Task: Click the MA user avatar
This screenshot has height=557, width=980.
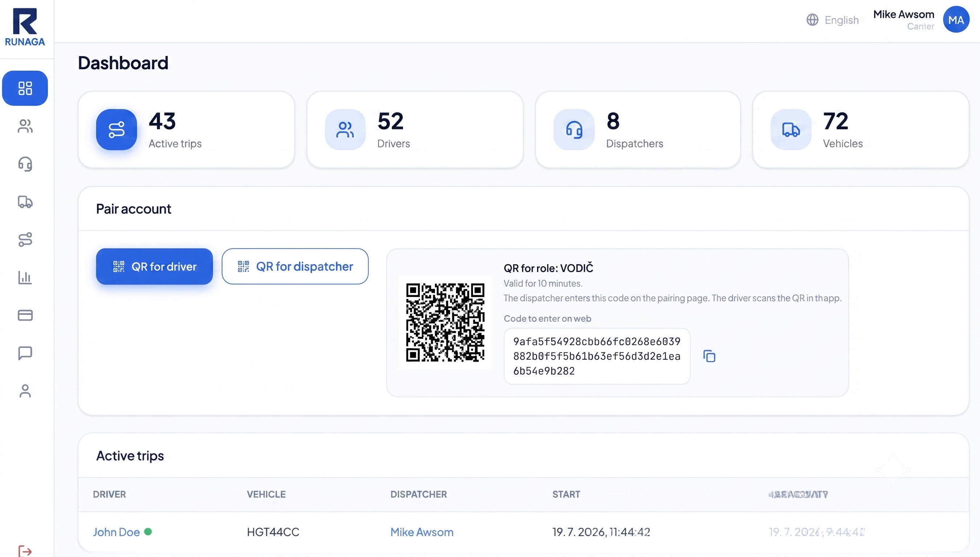Action: [x=956, y=20]
